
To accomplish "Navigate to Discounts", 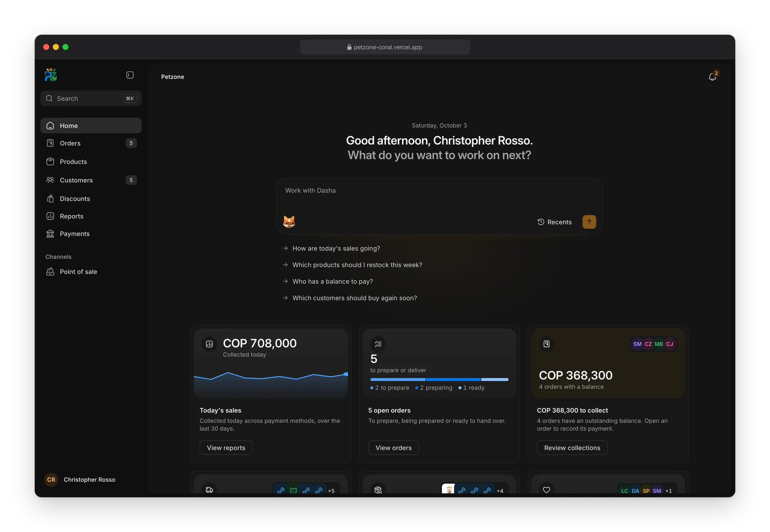I will [91, 199].
